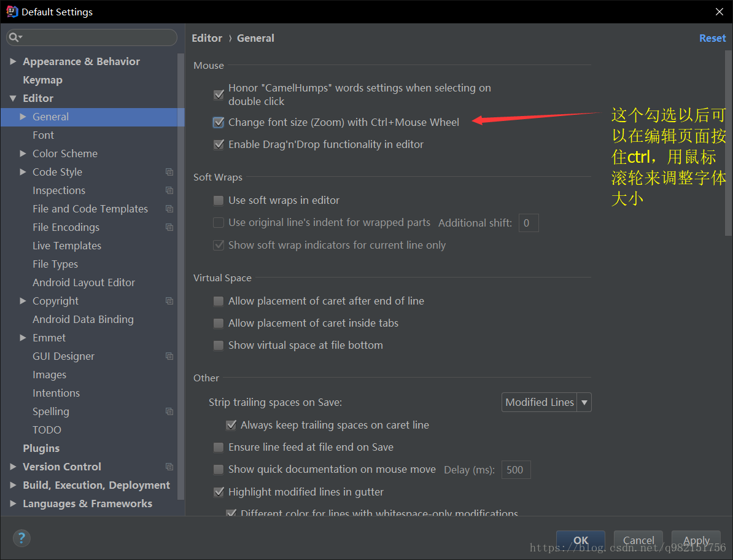733x560 pixels.
Task: Select the Font settings item
Action: tap(44, 135)
